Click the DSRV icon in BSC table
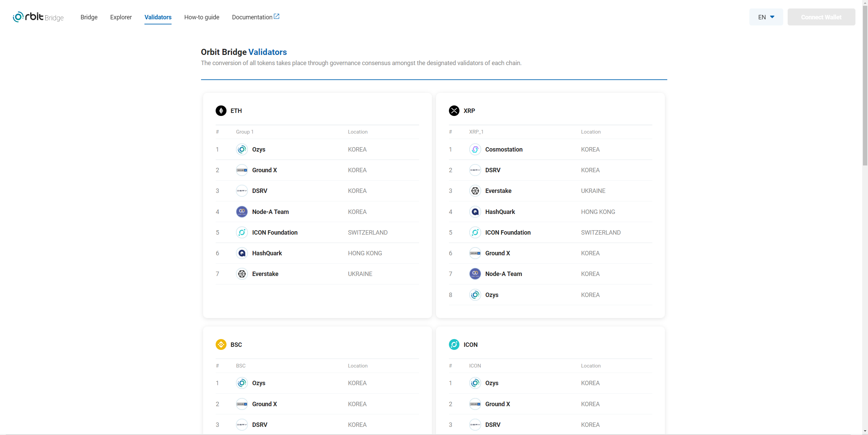The width and height of the screenshot is (868, 435). 242,425
